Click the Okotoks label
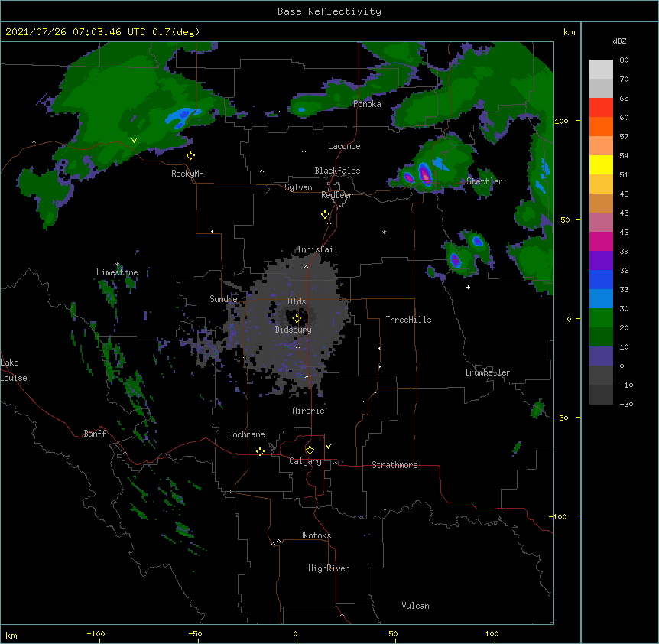 [315, 535]
